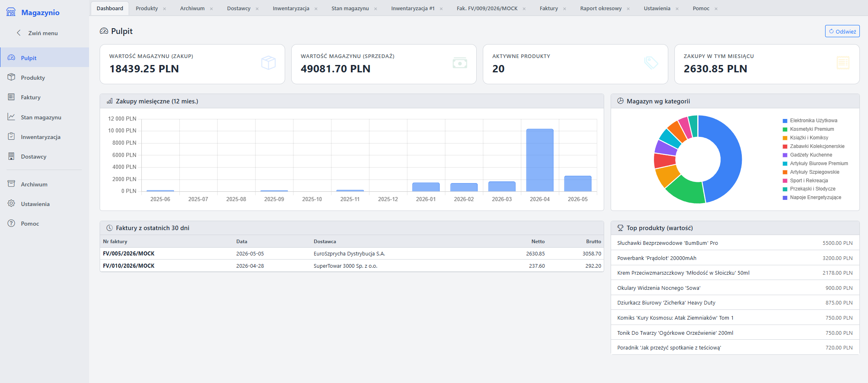Image resolution: width=868 pixels, height=383 pixels.
Task: Open invoice FV/005/2026/MOCK
Action: [129, 253]
